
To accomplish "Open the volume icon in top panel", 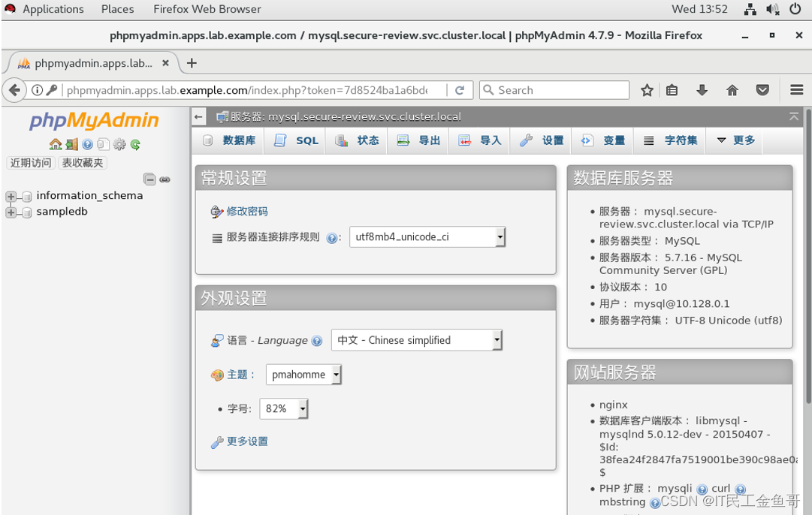I will coord(773,9).
